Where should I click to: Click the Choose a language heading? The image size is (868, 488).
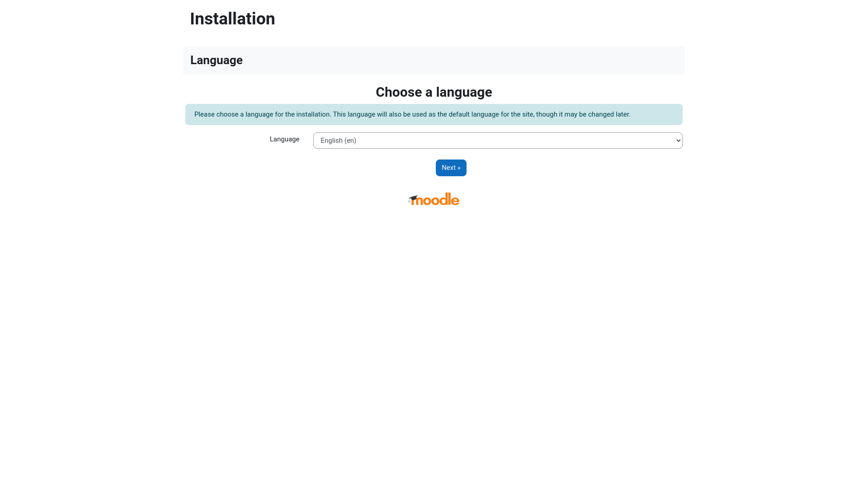[x=434, y=92]
